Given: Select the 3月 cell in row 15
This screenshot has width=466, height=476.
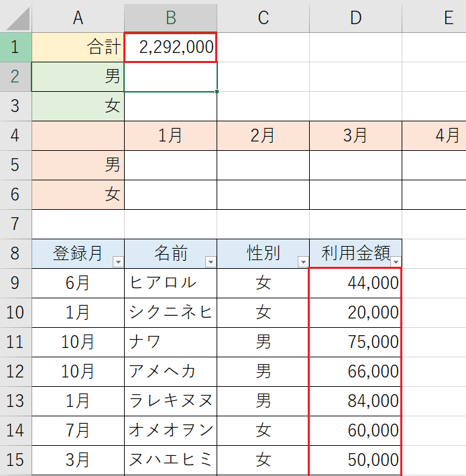Looking at the screenshot, I should point(78,460).
